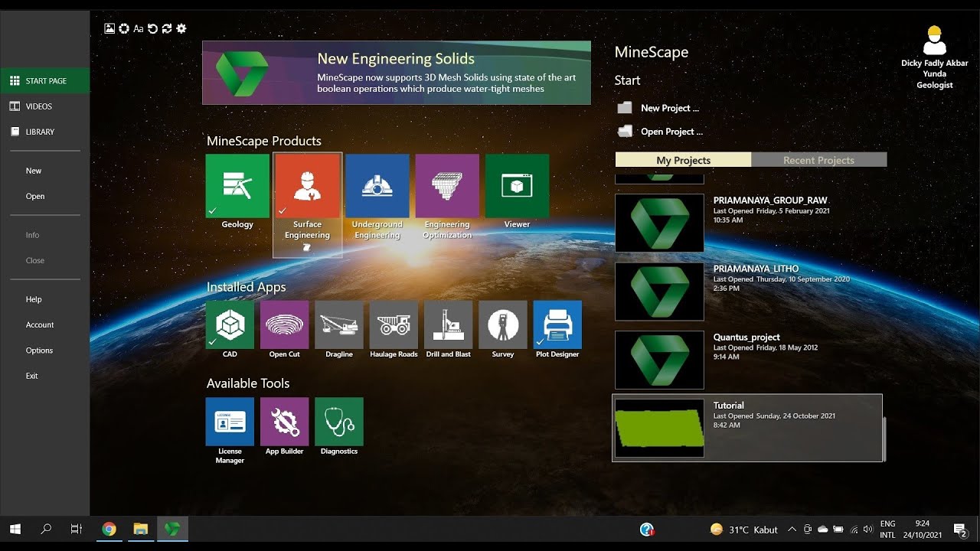Open the Survey app
The image size is (980, 551).
click(x=503, y=324)
